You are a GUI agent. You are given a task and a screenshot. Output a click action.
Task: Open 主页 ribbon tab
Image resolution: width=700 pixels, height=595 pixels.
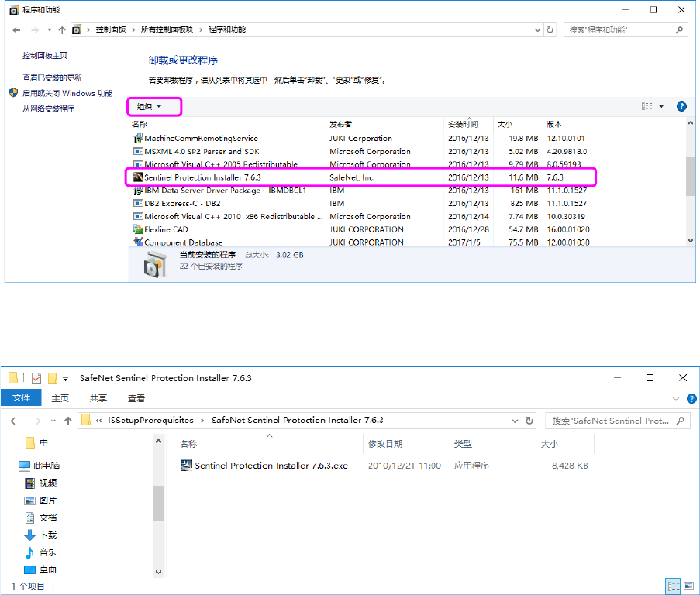pos(60,398)
